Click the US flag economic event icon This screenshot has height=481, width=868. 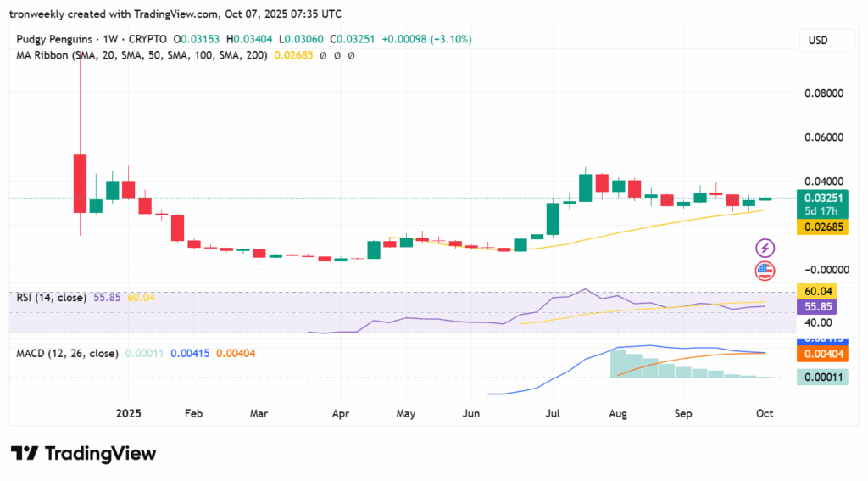click(x=765, y=271)
